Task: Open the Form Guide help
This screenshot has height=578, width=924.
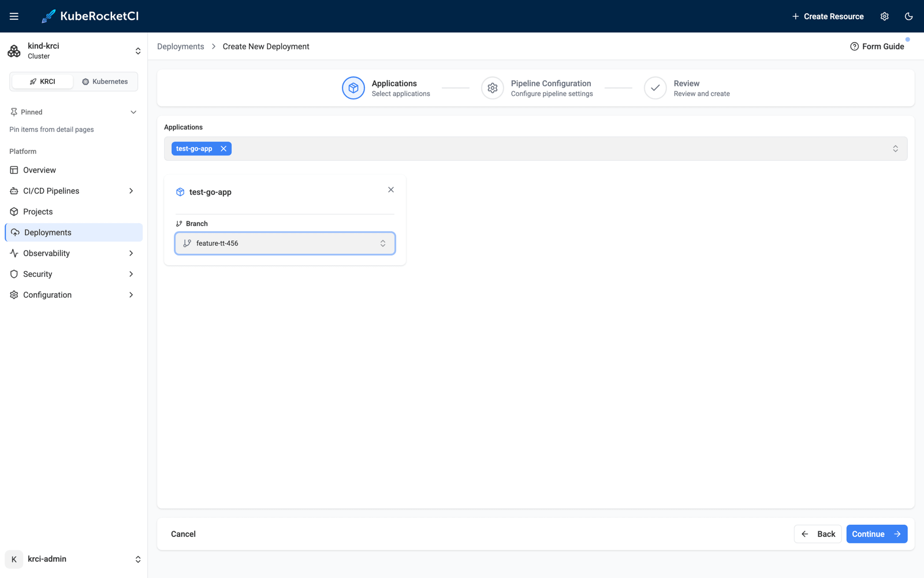Action: [x=877, y=46]
